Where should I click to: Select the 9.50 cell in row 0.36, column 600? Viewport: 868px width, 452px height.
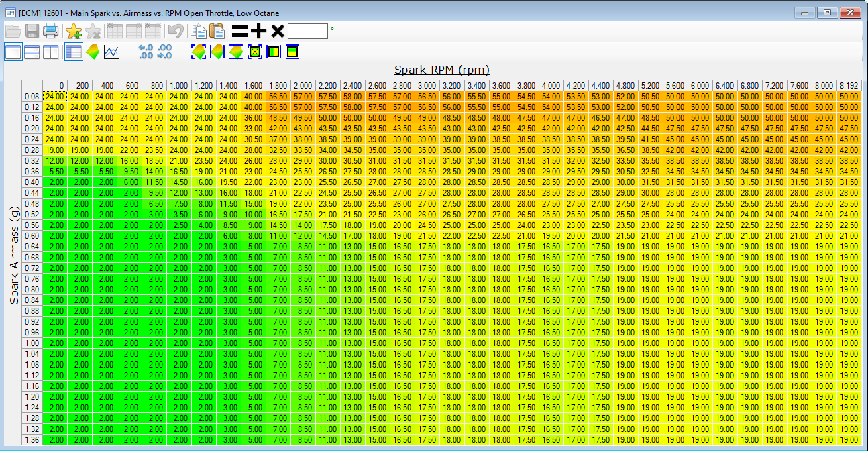click(129, 171)
